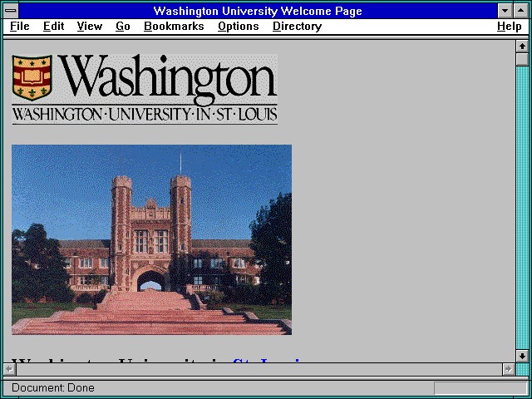Screen dimensions: 532x399
Task: Click the vertical scrollbar thumb
Action: pos(522,60)
